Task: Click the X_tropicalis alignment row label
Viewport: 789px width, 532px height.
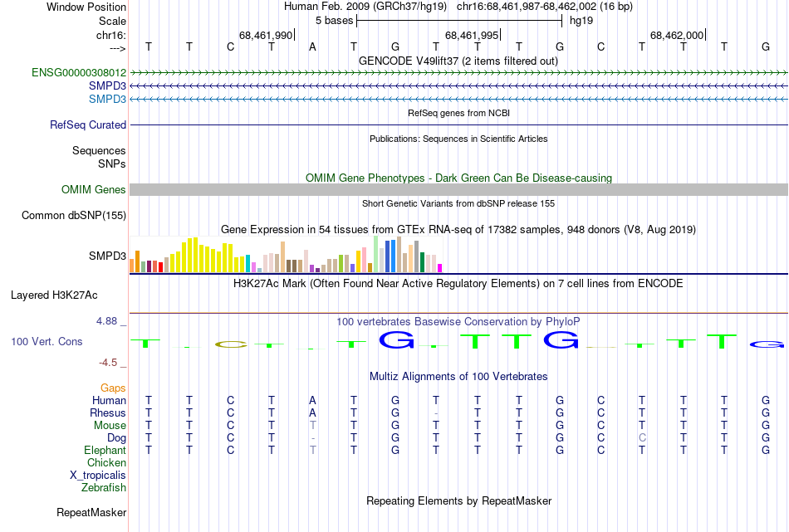Action: (98, 476)
